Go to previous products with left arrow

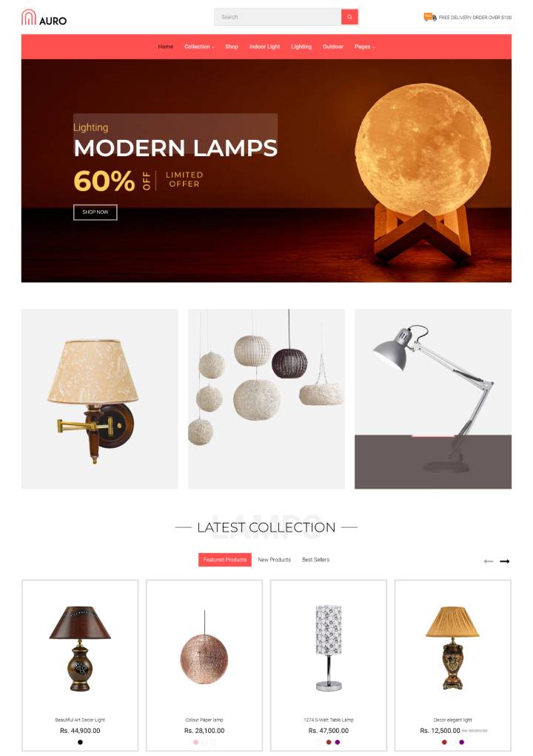point(489,561)
